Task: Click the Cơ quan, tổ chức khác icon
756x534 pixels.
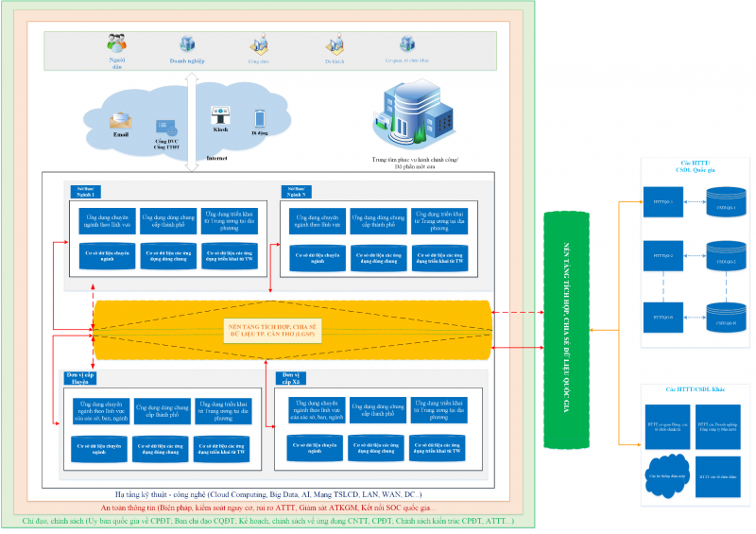Action: pyautogui.click(x=406, y=43)
